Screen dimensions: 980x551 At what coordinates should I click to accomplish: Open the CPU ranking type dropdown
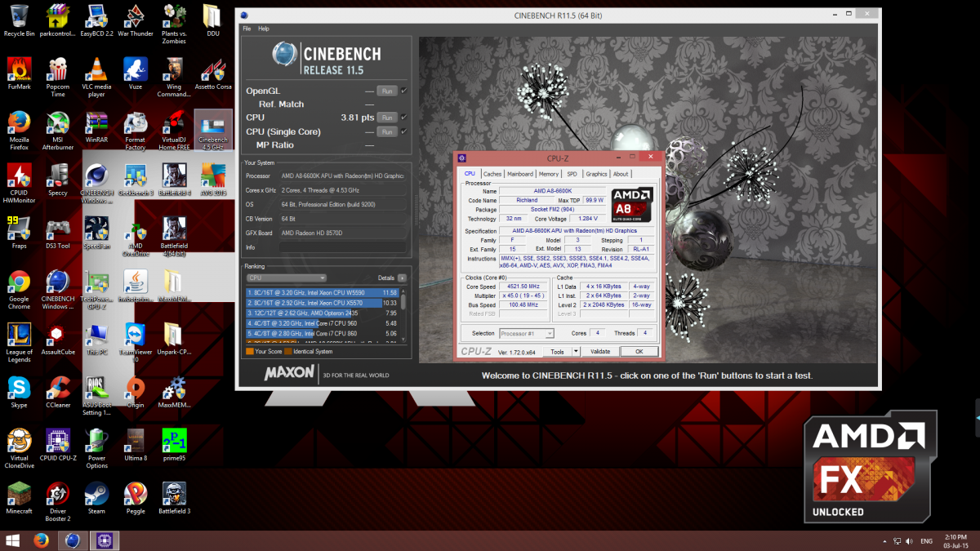[x=287, y=278]
